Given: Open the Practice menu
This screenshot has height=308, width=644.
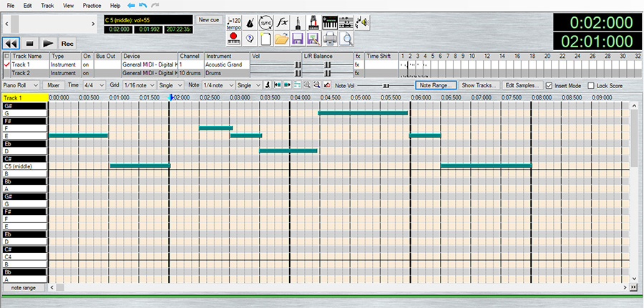Looking at the screenshot, I should click(x=92, y=6).
